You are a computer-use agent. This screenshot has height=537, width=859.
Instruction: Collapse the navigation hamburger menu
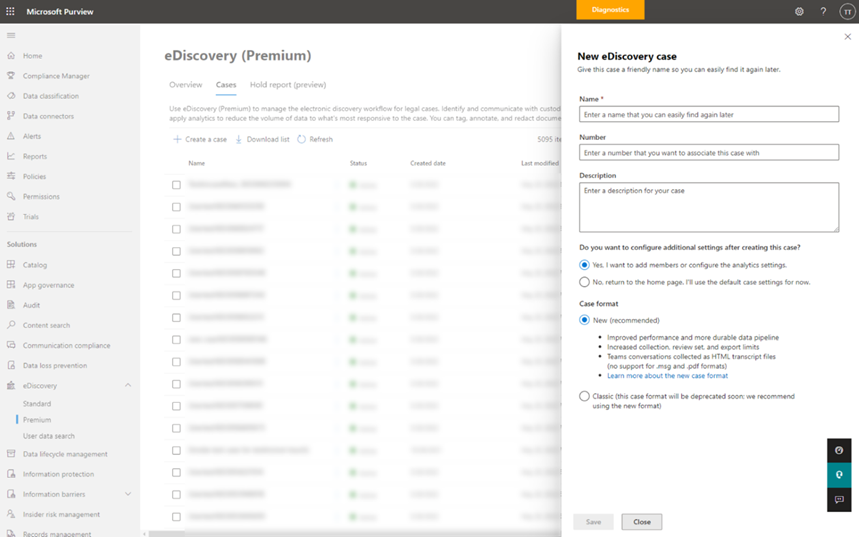[x=11, y=36]
